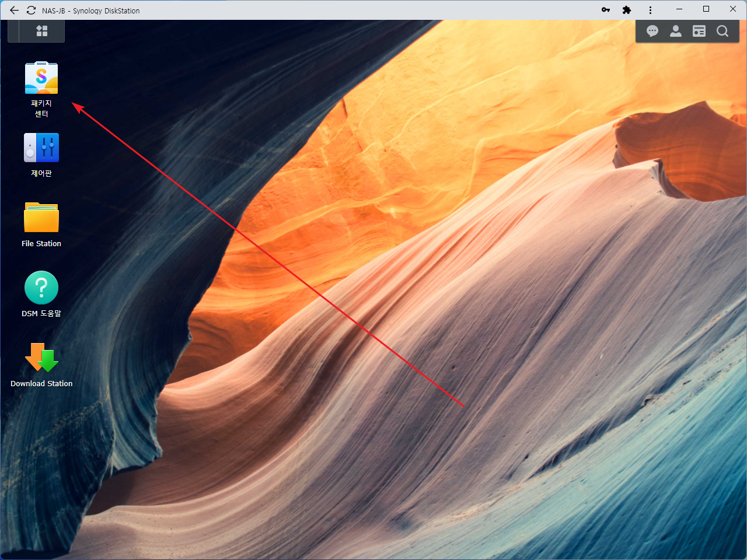Image resolution: width=747 pixels, height=560 pixels.
Task: Open the DSM search magnifier icon
Action: click(x=722, y=31)
